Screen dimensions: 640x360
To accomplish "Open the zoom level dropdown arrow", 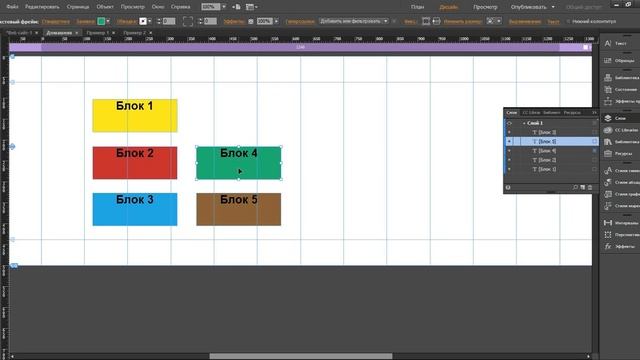I will [224, 7].
